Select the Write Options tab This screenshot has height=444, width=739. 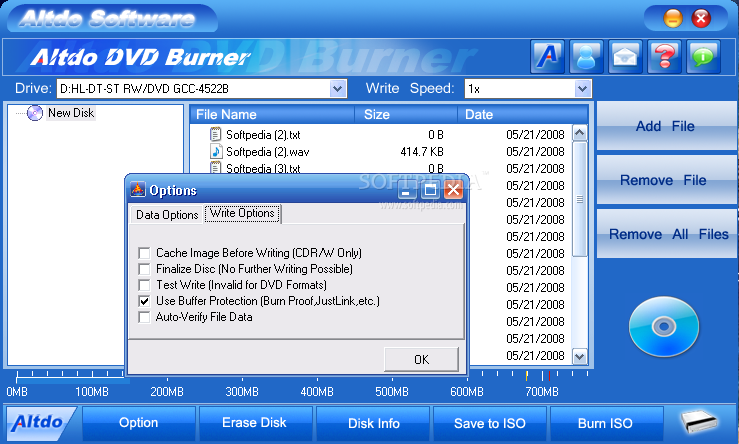243,214
